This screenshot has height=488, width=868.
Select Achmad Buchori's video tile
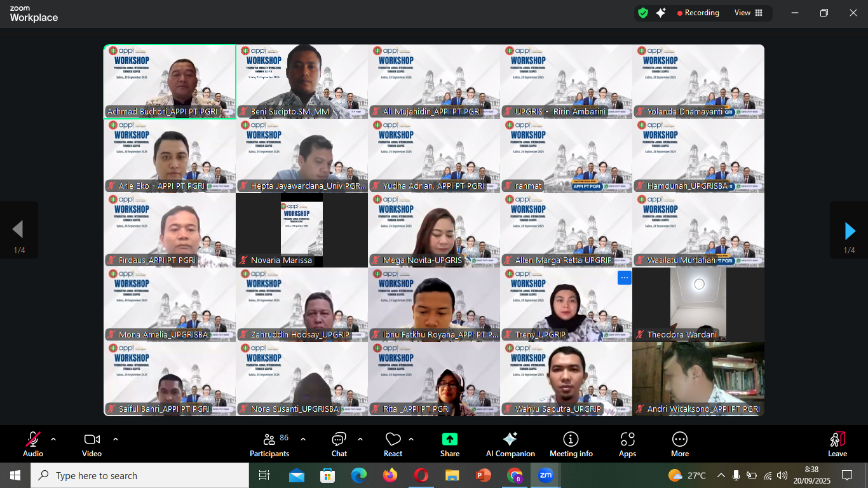click(x=170, y=81)
